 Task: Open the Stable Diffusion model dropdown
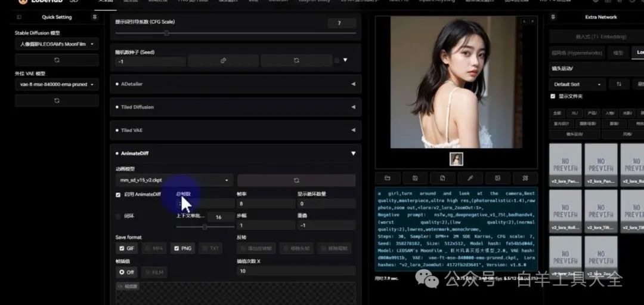point(57,44)
